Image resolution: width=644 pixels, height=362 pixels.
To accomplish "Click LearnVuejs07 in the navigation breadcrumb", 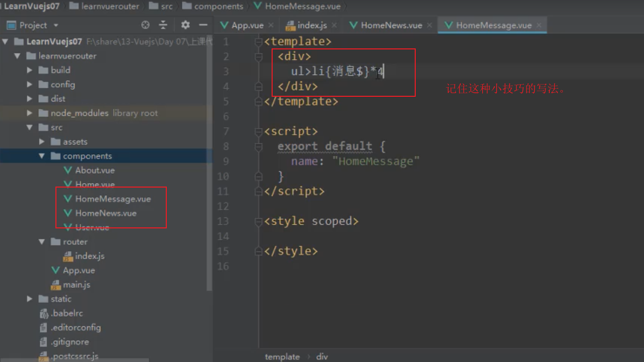I will [x=31, y=7].
